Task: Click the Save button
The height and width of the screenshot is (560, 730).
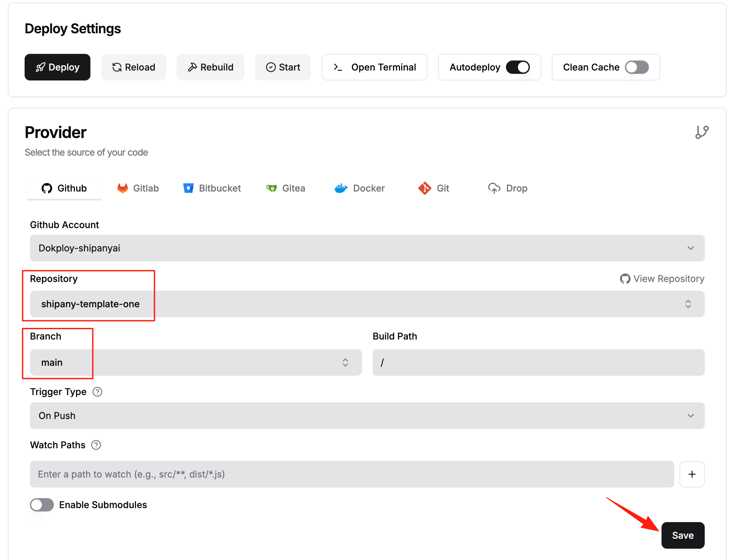Action: [682, 535]
